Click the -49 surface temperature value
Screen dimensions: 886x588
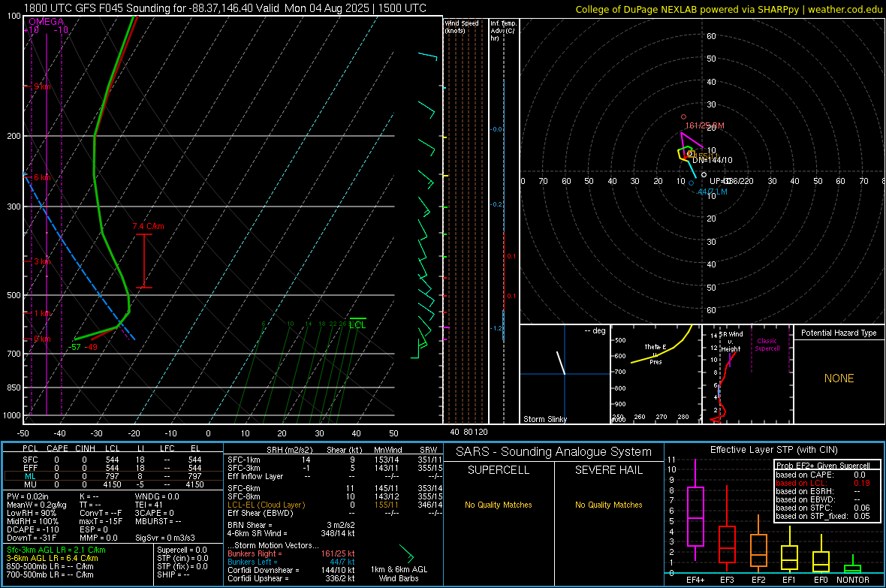click(91, 347)
